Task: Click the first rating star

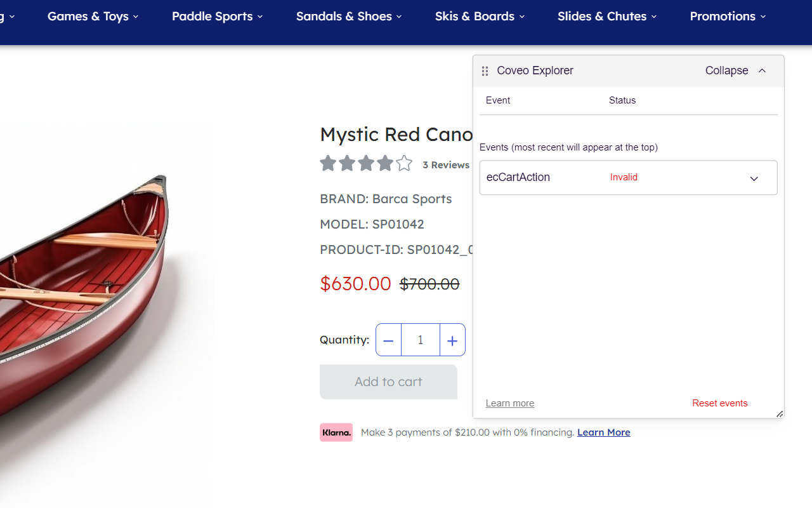Action: point(328,164)
